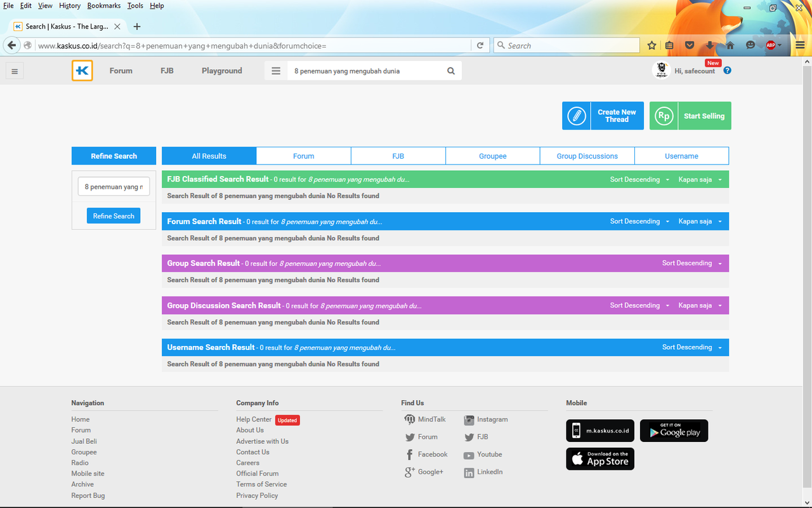Click the Pocket icon in toolbar
Viewport: 812px width, 508px height.
point(690,45)
